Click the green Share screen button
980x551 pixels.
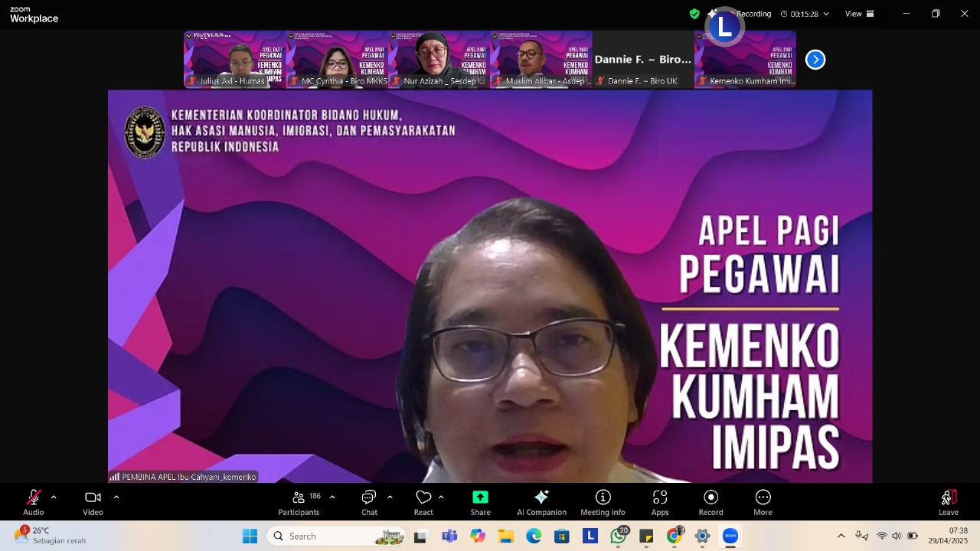click(480, 501)
